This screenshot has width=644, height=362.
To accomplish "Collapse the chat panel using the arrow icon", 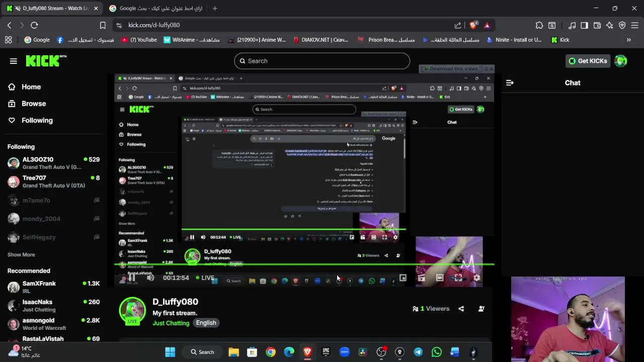I will pyautogui.click(x=510, y=82).
